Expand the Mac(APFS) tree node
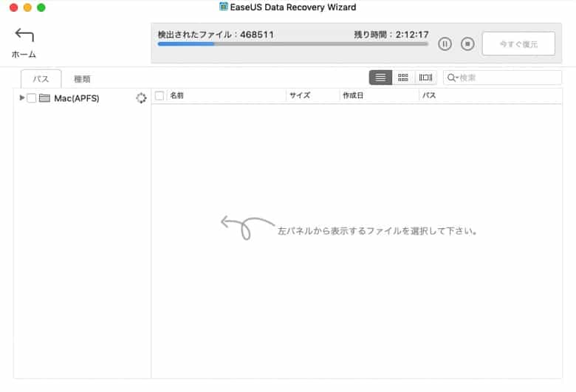The height and width of the screenshot is (392, 576). 21,97
